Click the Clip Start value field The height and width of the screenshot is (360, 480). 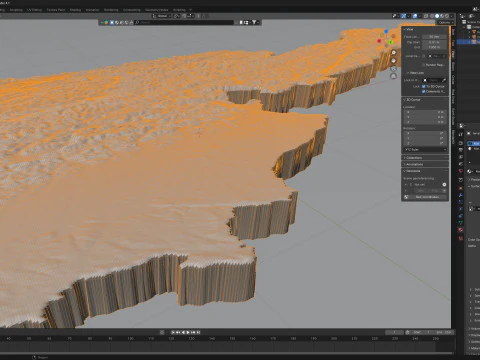(434, 42)
